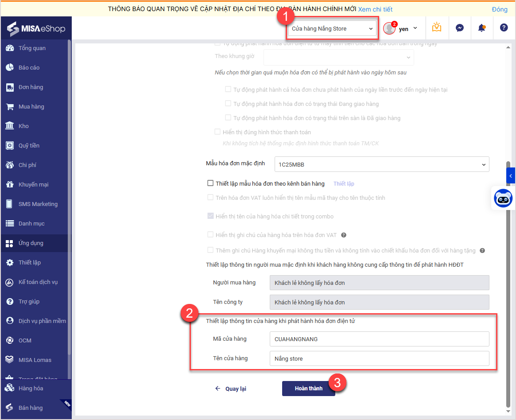The height and width of the screenshot is (420, 516).
Task: Click the Người mua hàng field
Action: 380,283
